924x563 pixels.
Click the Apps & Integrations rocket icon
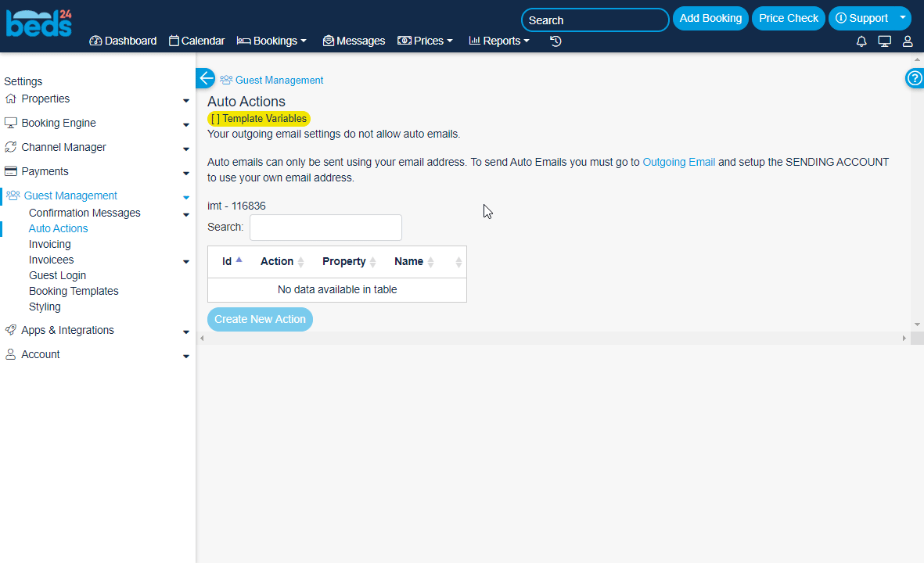[x=11, y=330]
